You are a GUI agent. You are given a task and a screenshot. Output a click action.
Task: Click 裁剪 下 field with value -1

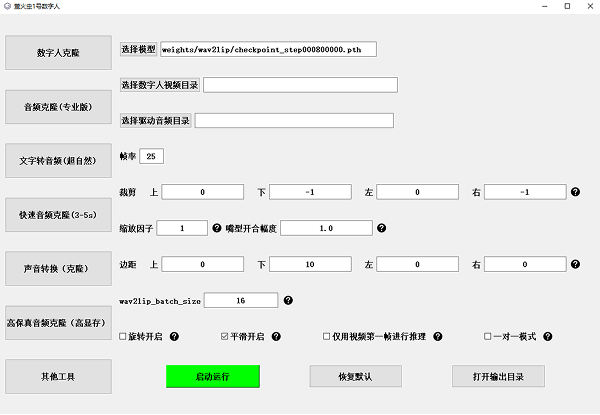coord(310,192)
